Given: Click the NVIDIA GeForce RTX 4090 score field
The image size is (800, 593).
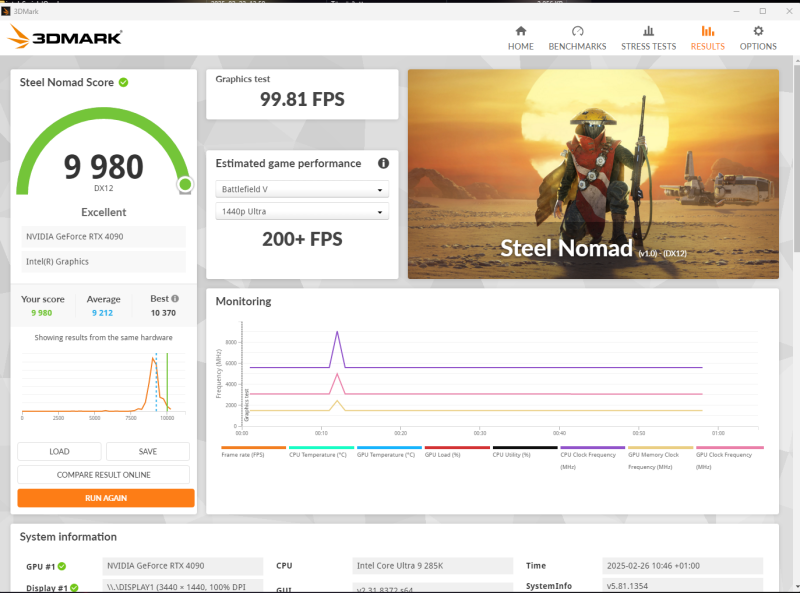Looking at the screenshot, I should coord(104,237).
